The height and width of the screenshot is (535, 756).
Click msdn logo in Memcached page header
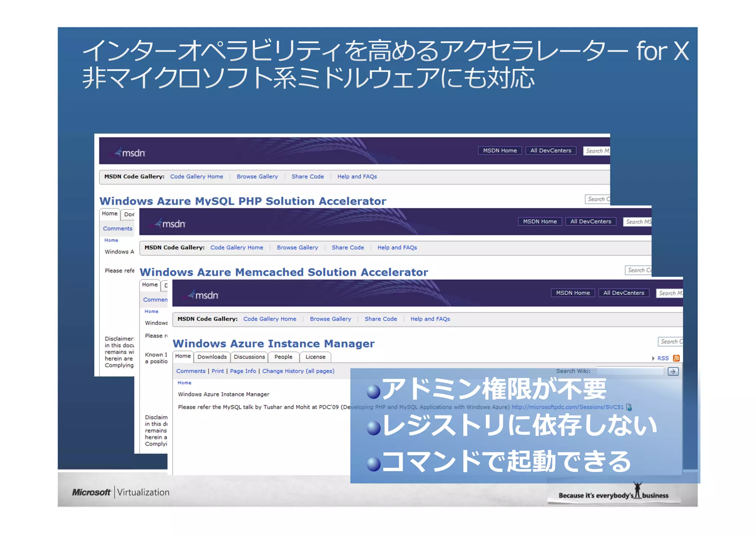[x=170, y=224]
